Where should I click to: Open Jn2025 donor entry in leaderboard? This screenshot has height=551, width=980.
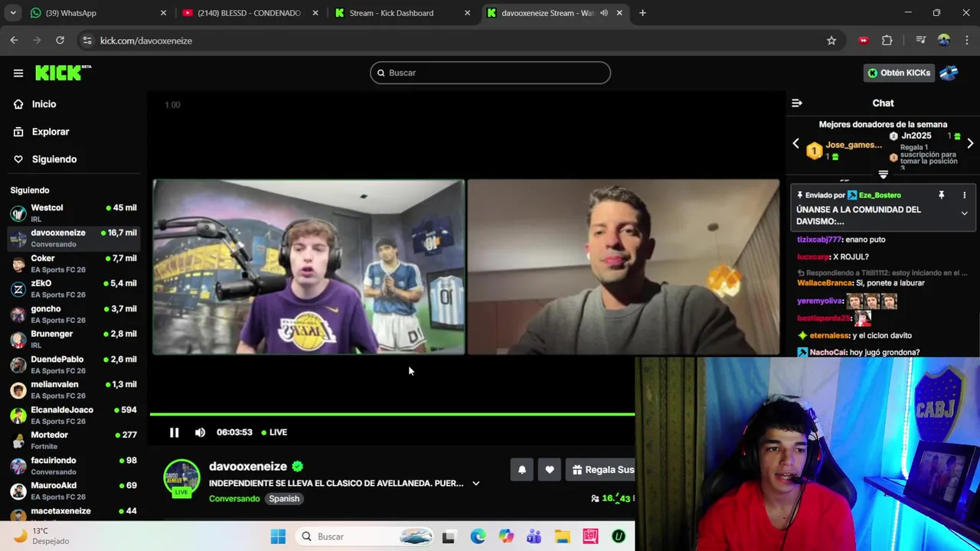[x=916, y=136]
